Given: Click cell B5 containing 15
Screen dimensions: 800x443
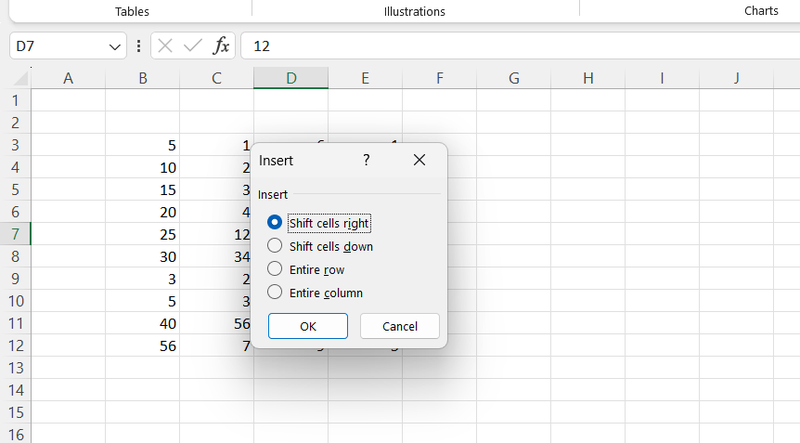Looking at the screenshot, I should point(142,190).
